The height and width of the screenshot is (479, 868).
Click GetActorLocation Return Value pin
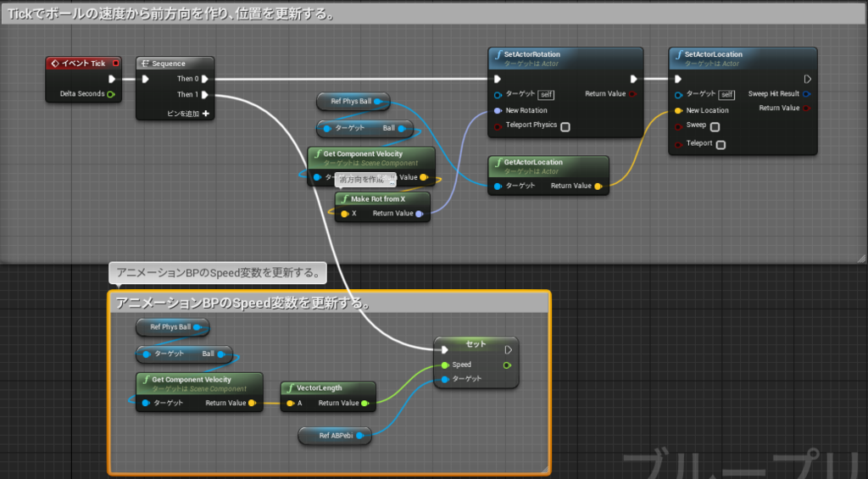click(x=598, y=186)
